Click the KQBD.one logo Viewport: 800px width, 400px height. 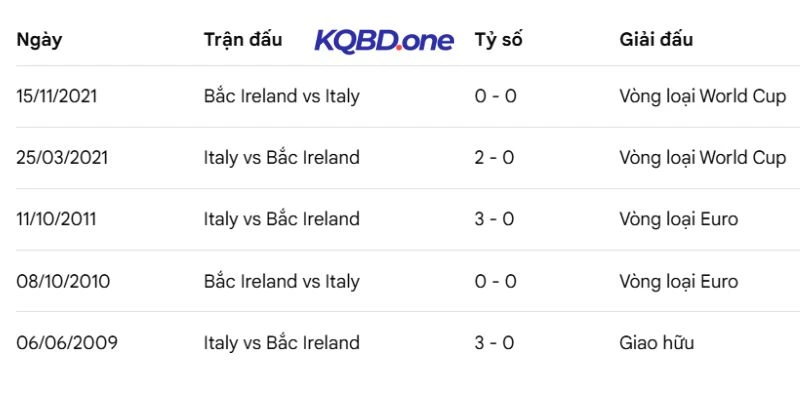pyautogui.click(x=384, y=40)
